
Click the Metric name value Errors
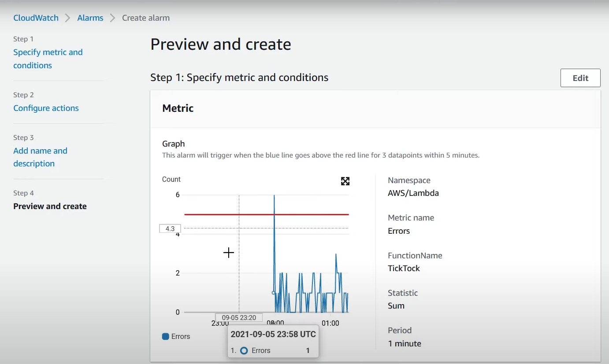[x=399, y=231]
